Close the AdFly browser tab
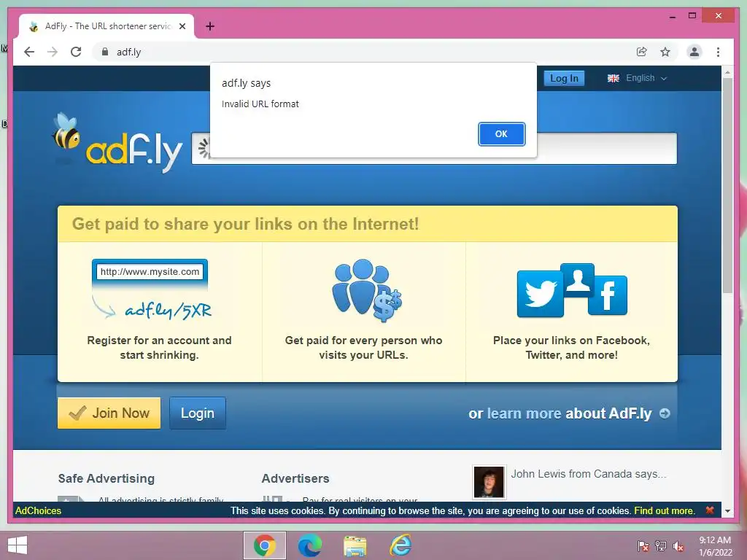 (182, 26)
